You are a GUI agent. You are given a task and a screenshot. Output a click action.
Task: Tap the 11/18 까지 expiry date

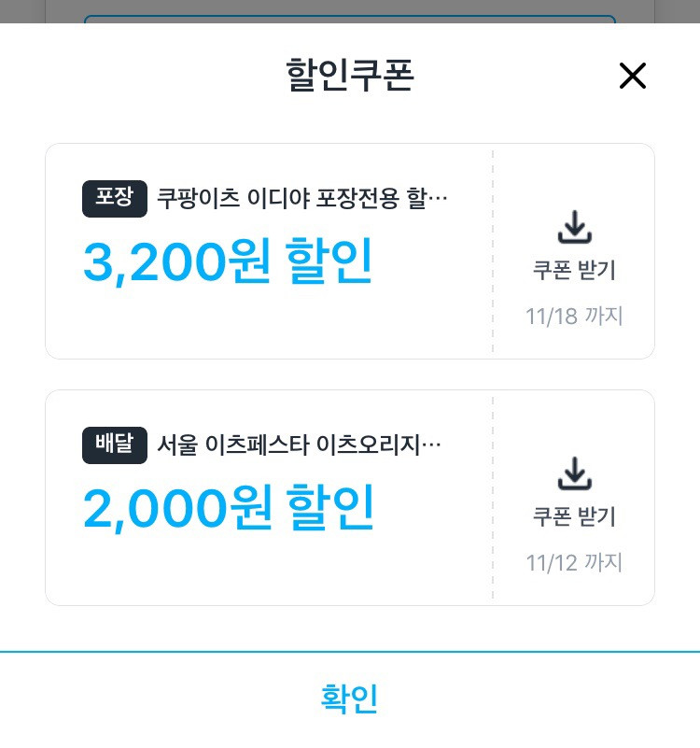click(575, 317)
